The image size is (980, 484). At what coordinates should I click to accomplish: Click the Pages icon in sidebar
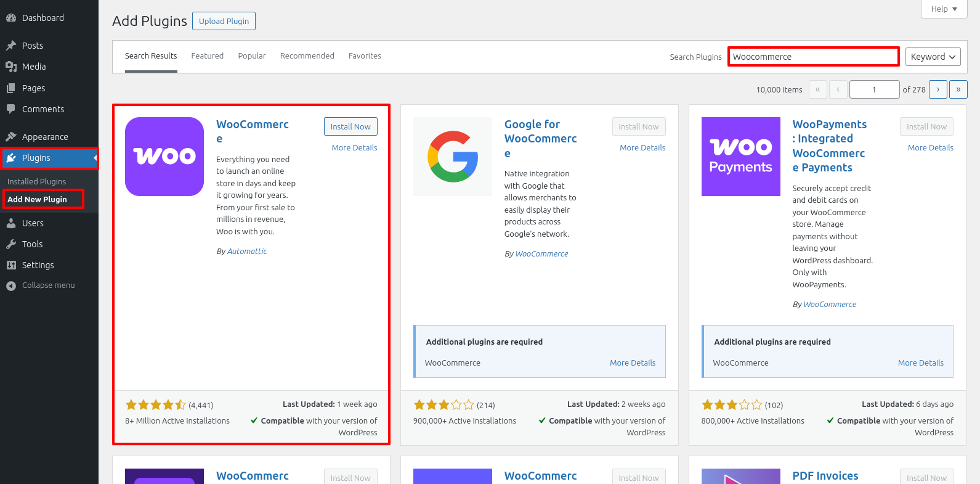coord(11,88)
